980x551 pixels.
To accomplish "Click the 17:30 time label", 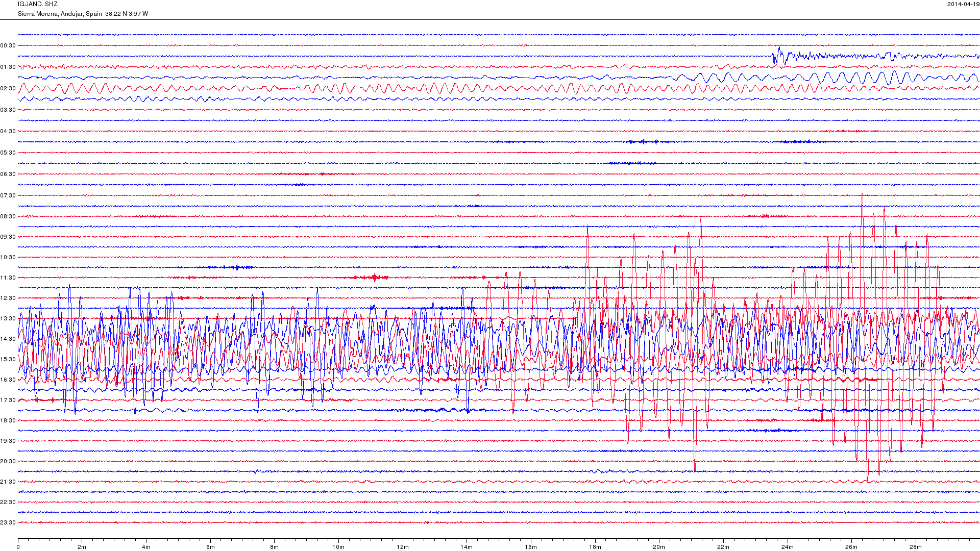I will pyautogui.click(x=8, y=400).
